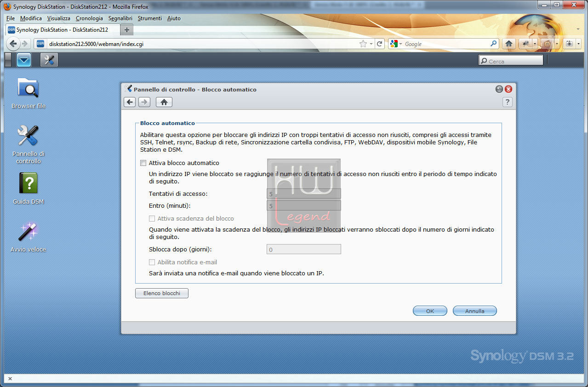
Task: Bookmark this page with the star icon
Action: click(363, 44)
